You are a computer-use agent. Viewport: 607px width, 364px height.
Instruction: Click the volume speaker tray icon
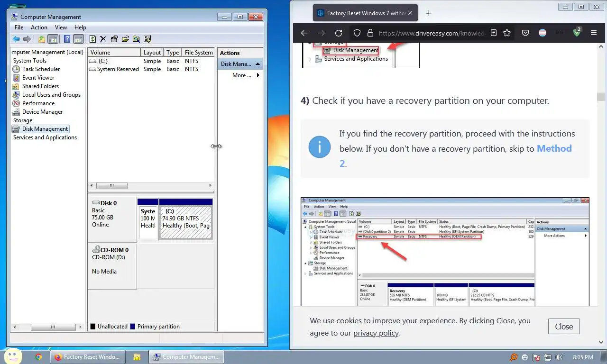pyautogui.click(x=559, y=357)
